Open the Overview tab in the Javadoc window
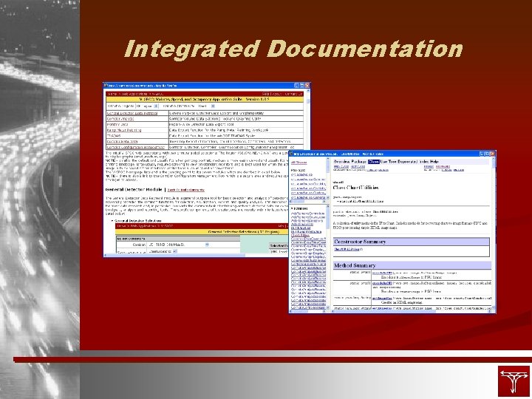532x399 pixels. click(341, 162)
